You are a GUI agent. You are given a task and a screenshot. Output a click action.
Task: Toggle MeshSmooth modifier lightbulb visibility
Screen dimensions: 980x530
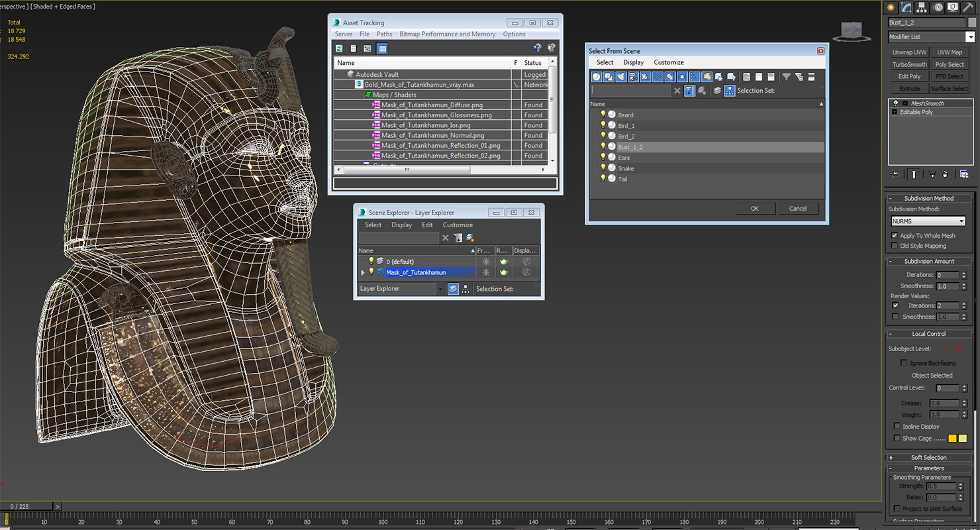tap(896, 103)
